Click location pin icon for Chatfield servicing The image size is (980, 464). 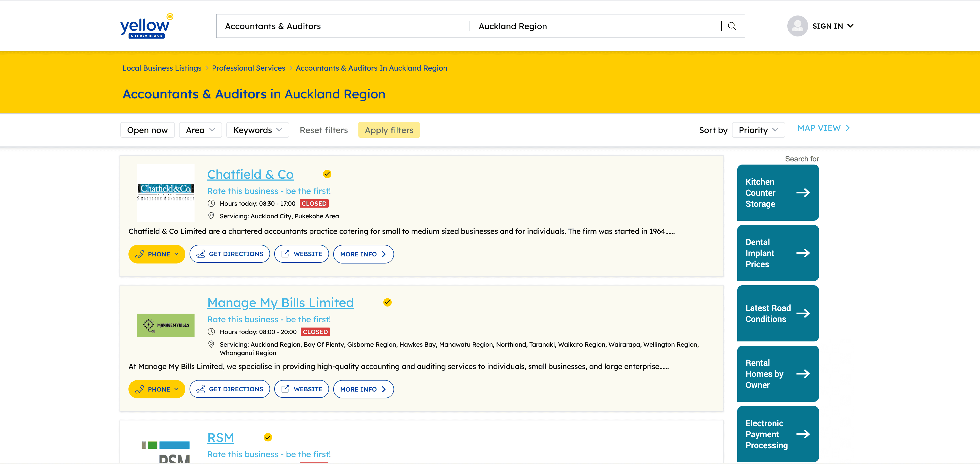click(211, 216)
